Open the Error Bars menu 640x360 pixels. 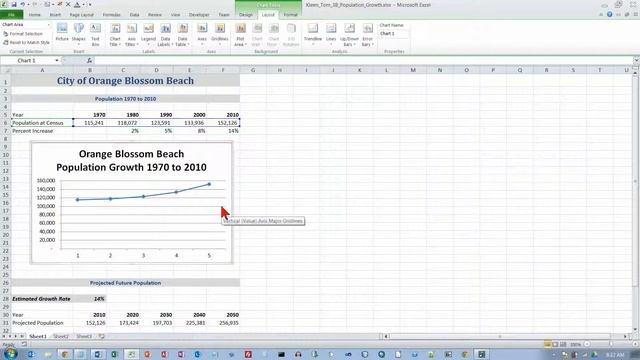click(x=367, y=34)
